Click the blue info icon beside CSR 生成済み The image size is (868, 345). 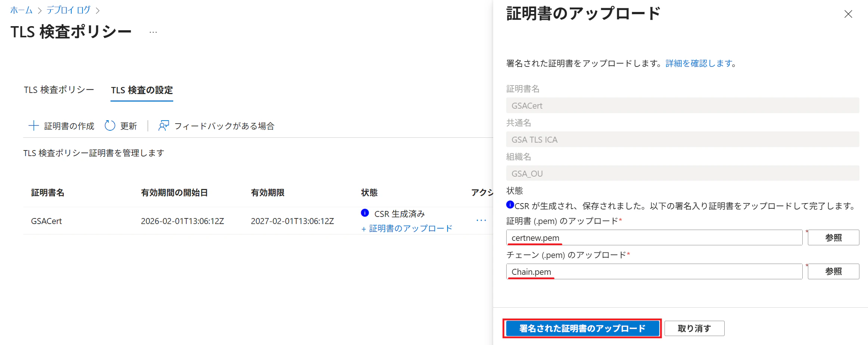click(365, 213)
